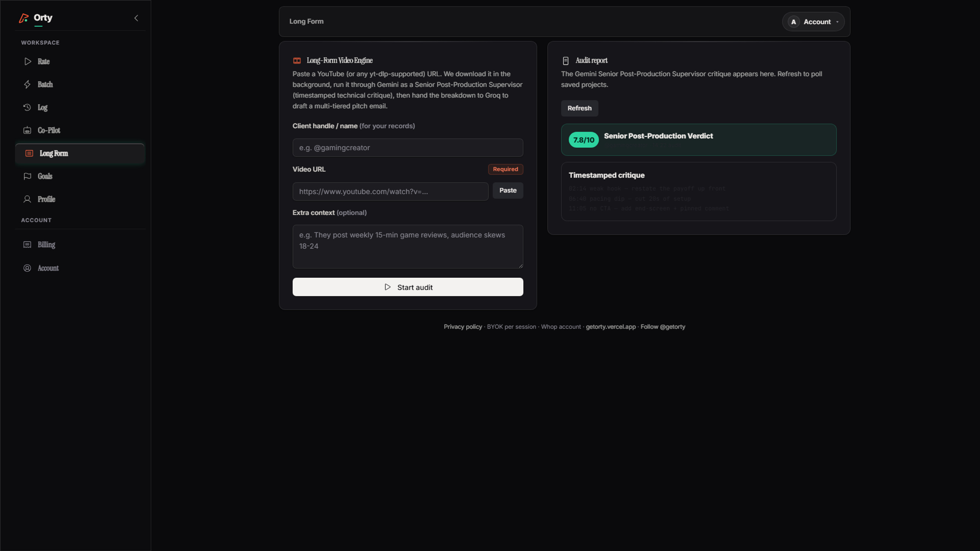Image resolution: width=980 pixels, height=551 pixels.
Task: Click the Start audit button
Action: coord(408,287)
